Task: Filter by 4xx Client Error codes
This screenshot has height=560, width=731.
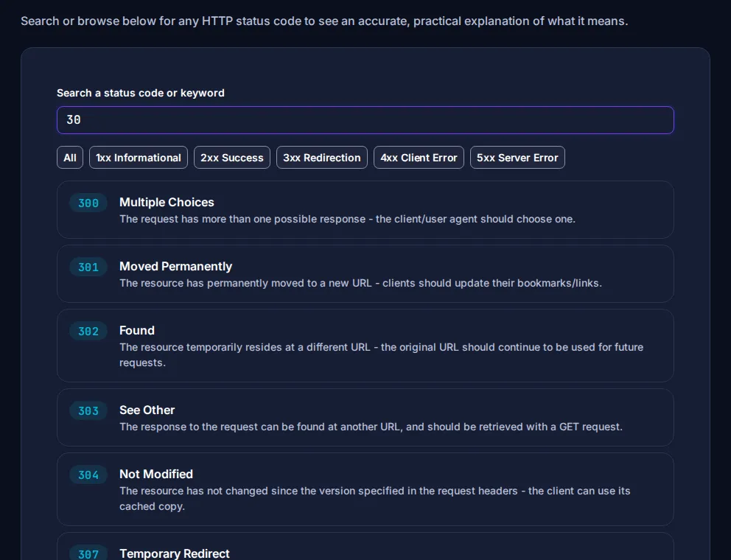Action: pos(419,158)
